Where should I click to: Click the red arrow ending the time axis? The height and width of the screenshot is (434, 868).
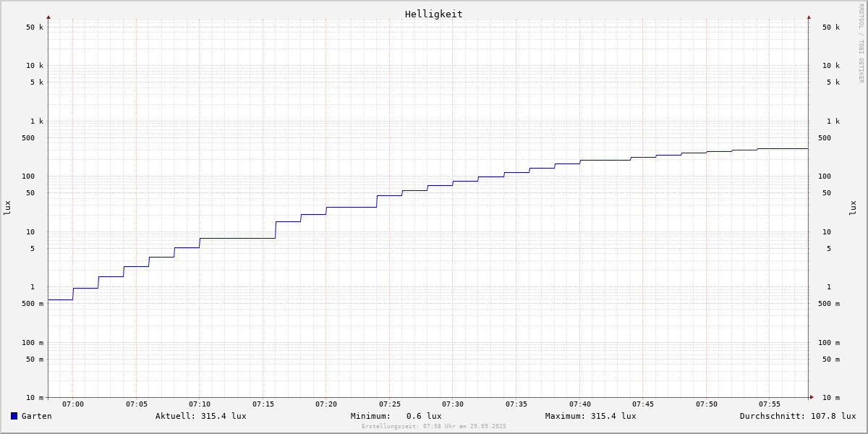coord(812,397)
